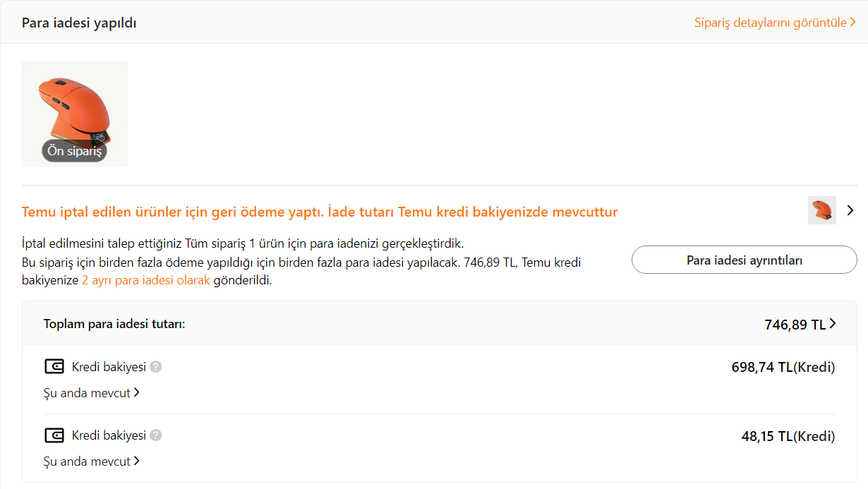
Task: Select the 48,15 TL(Kredi) amount
Action: point(788,436)
